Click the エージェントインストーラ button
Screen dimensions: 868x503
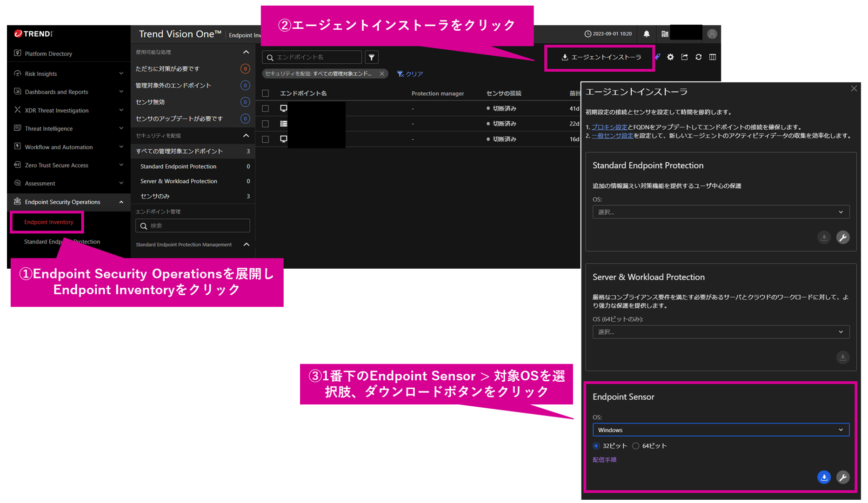601,58
